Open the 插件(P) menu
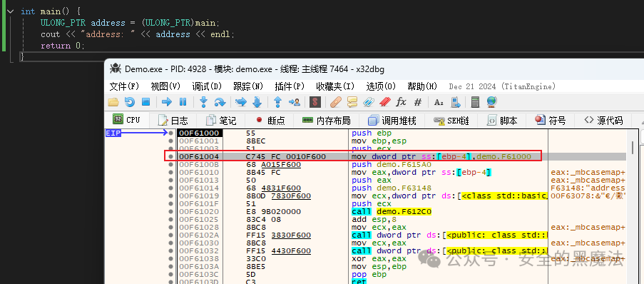644x284 pixels. (290, 86)
